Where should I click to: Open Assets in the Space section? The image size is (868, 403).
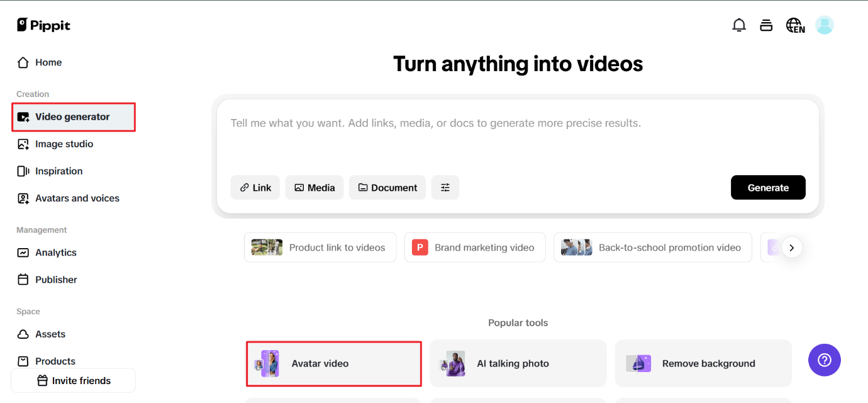pos(50,334)
